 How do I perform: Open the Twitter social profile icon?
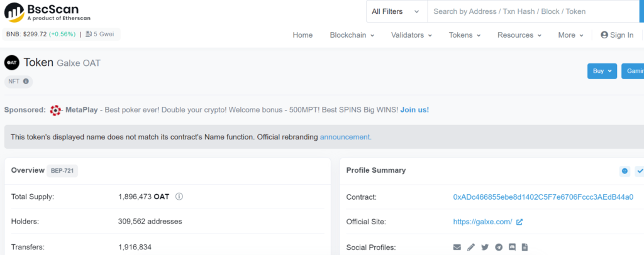pos(485,247)
